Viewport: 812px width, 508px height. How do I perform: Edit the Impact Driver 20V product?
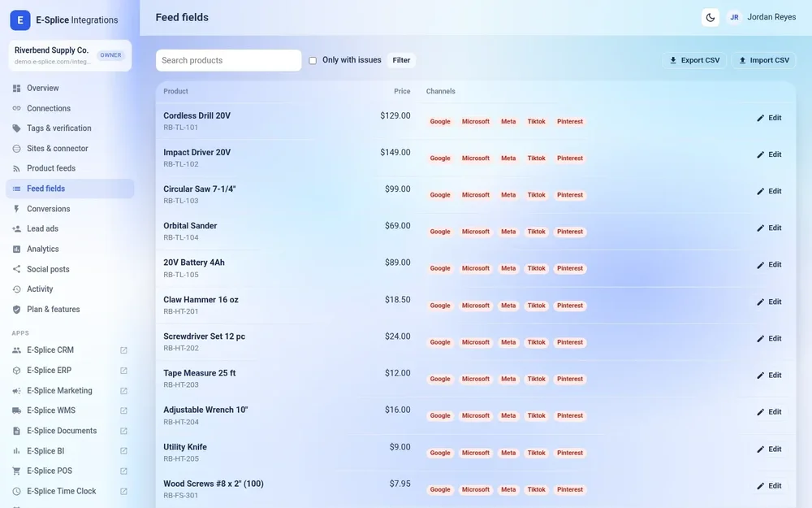tap(769, 154)
